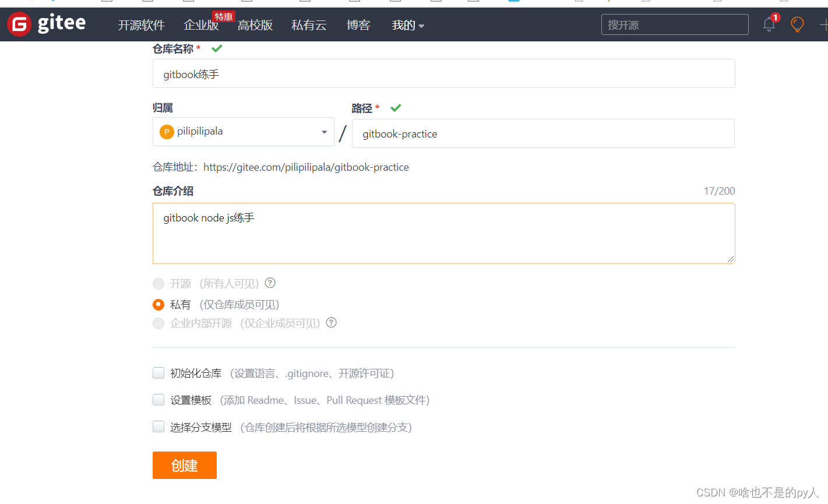Click the help icon beside 开源 option

click(270, 283)
